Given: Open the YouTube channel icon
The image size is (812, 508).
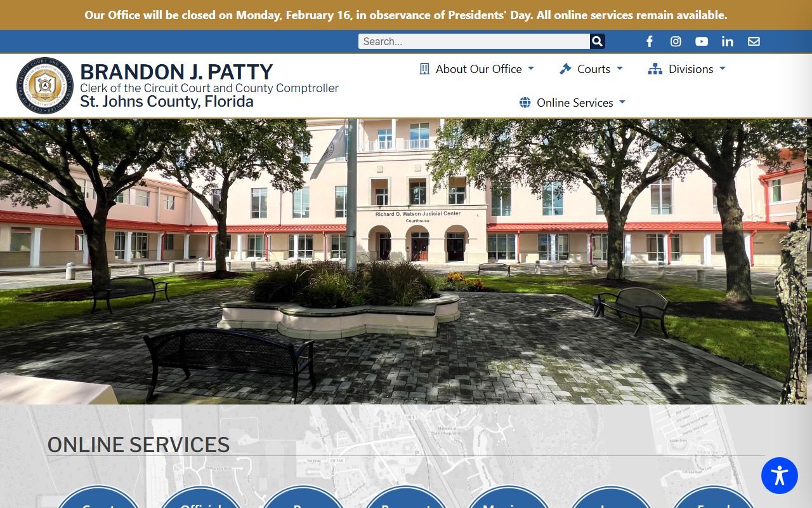Looking at the screenshot, I should pos(702,41).
